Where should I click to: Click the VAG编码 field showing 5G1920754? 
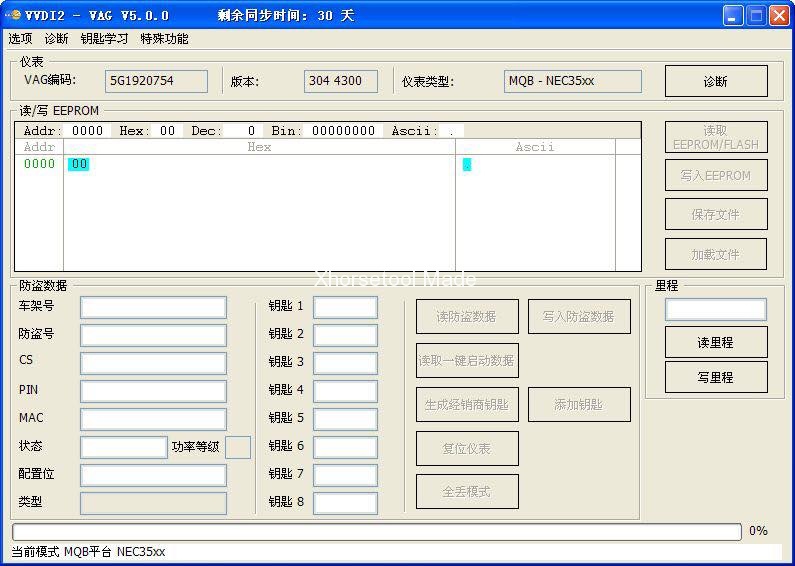point(157,81)
